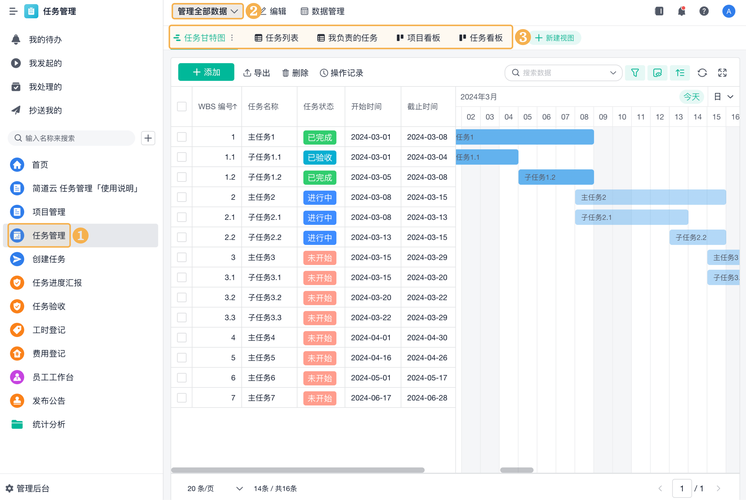Switch to the 任务列表 view tab
746x500 pixels.
pos(276,38)
